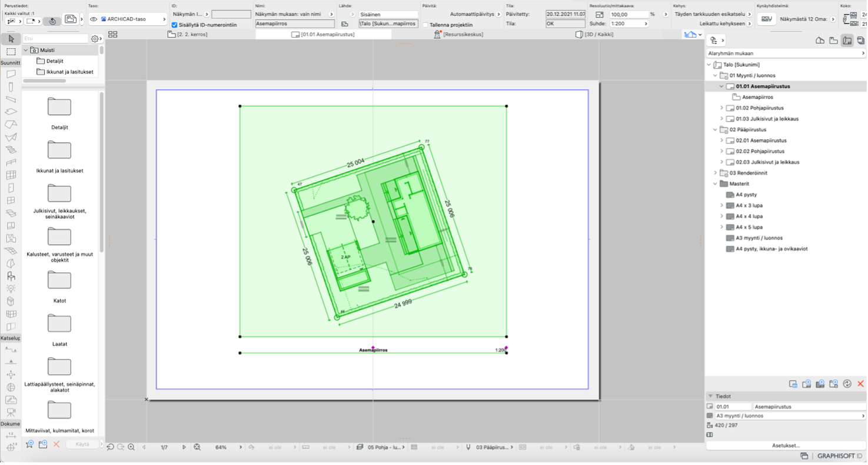The image size is (868, 465).
Task: Collapse 01 Myynti / luonnos folder
Action: [x=716, y=76]
